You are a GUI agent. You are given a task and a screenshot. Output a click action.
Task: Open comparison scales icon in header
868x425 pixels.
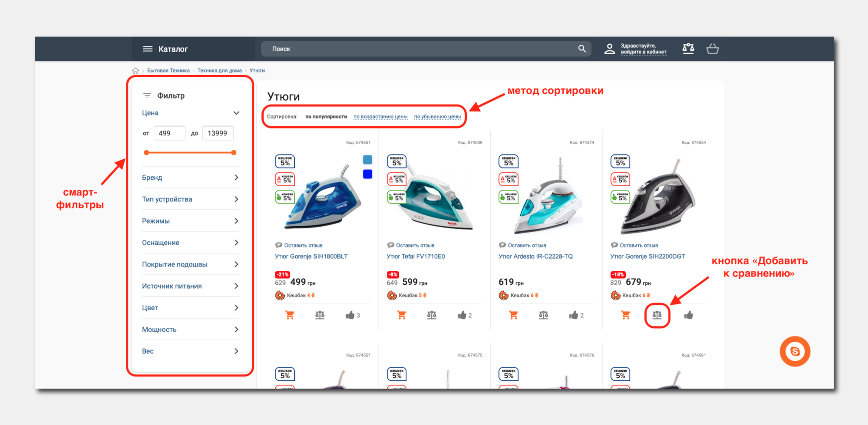point(688,49)
